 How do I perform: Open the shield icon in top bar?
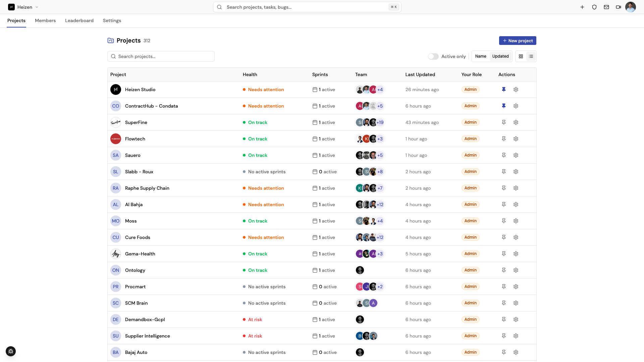(594, 7)
